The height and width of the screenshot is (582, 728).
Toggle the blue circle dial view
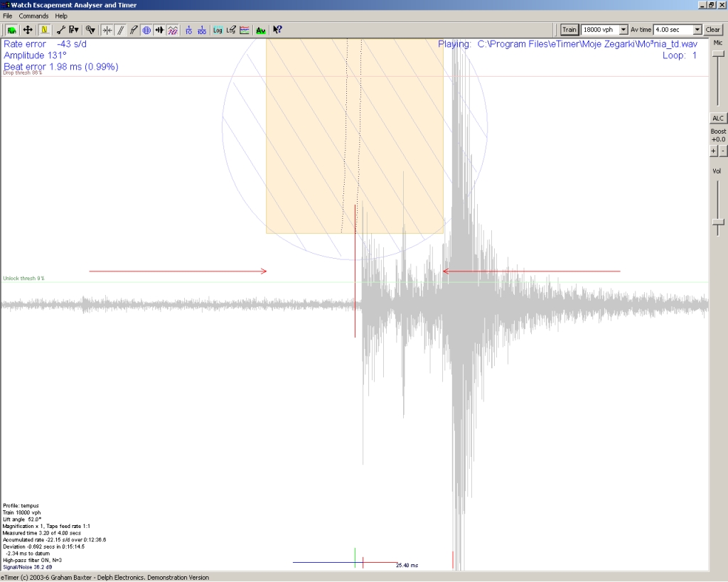click(146, 30)
